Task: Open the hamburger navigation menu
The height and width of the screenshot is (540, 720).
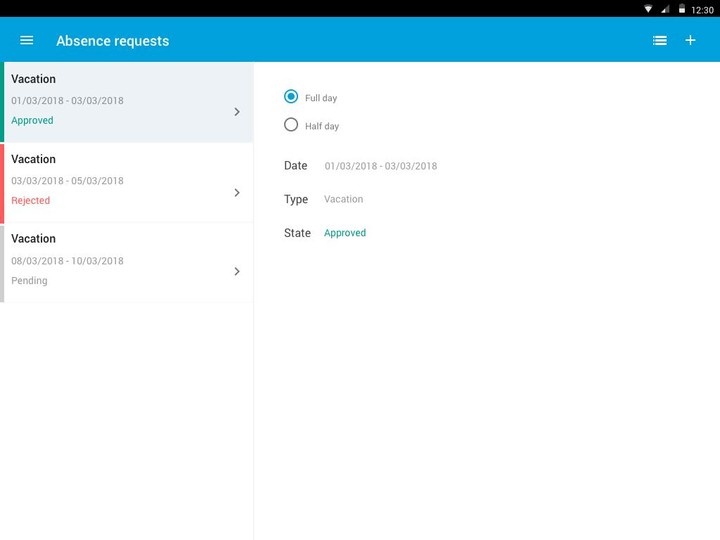Action: coord(27,40)
